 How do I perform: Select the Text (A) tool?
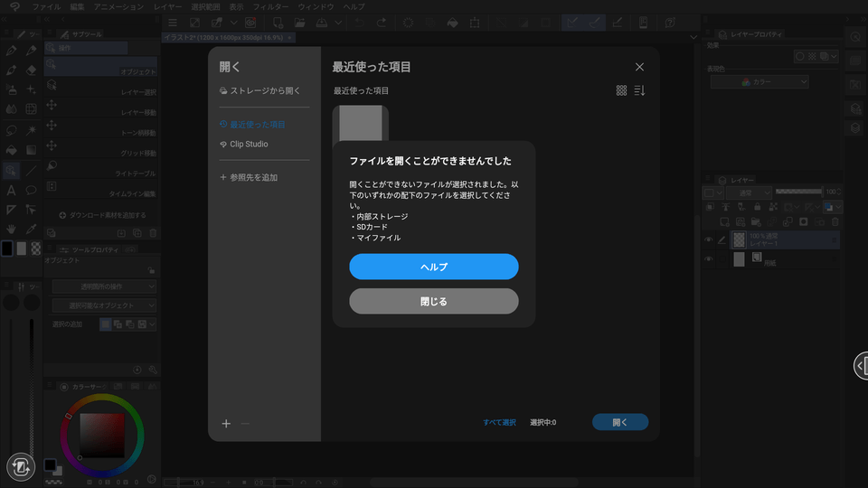[11, 191]
